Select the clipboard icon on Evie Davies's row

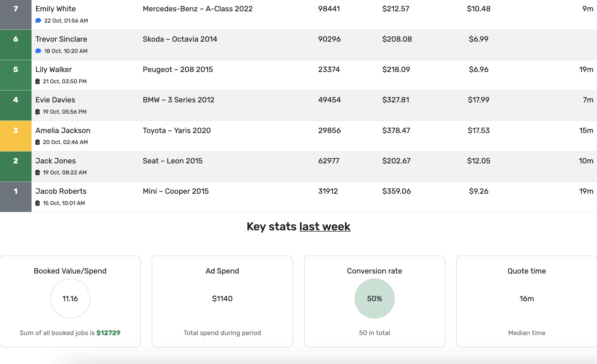[37, 112]
